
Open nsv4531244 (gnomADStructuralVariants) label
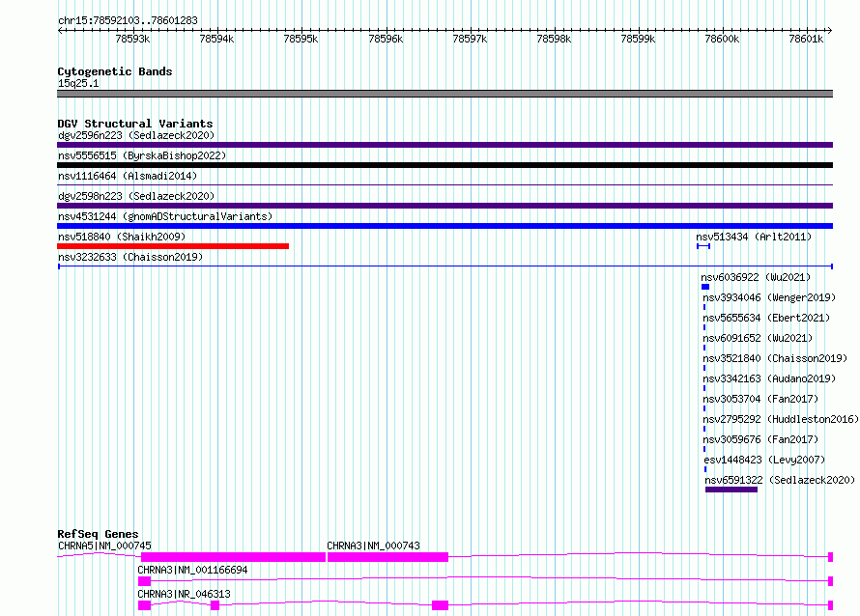click(165, 216)
